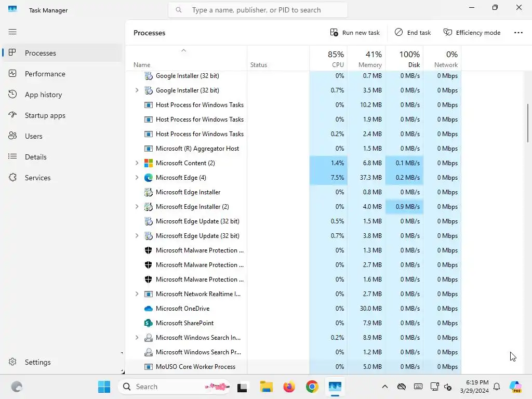Open File Explorer from the taskbar
This screenshot has height=399, width=532.
pyautogui.click(x=267, y=387)
